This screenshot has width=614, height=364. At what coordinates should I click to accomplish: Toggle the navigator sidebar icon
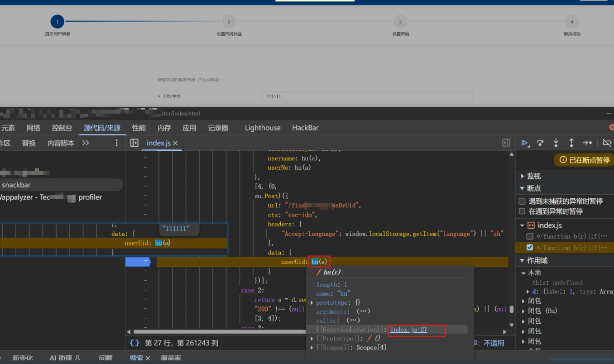pyautogui.click(x=134, y=143)
